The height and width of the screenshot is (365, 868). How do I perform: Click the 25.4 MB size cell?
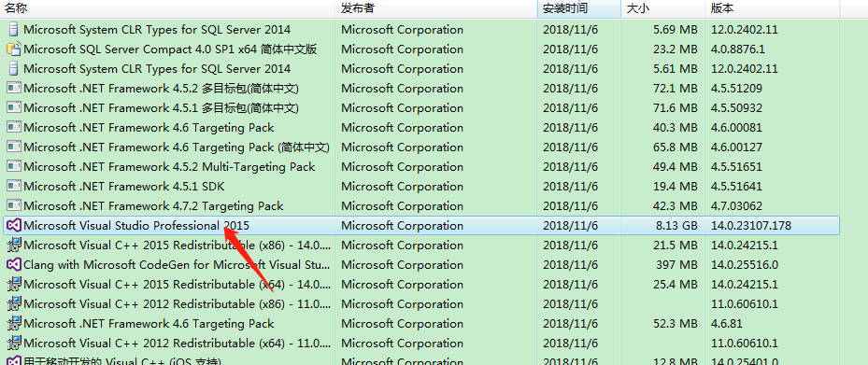676,285
